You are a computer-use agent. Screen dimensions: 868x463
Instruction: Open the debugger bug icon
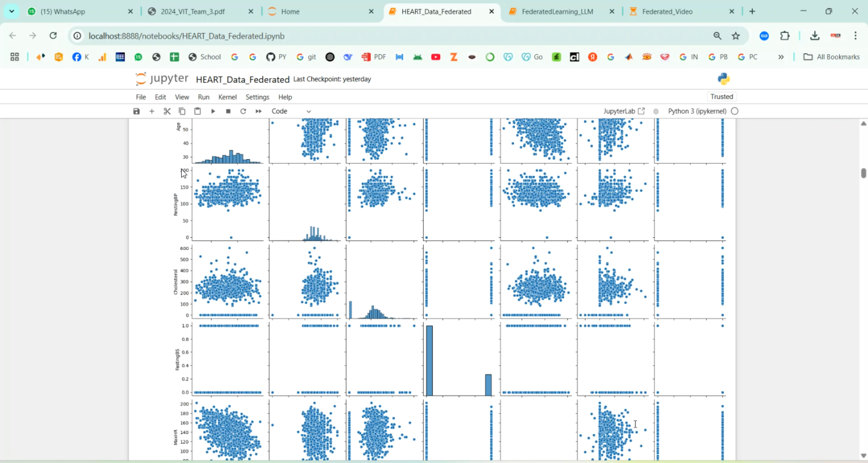(x=656, y=111)
